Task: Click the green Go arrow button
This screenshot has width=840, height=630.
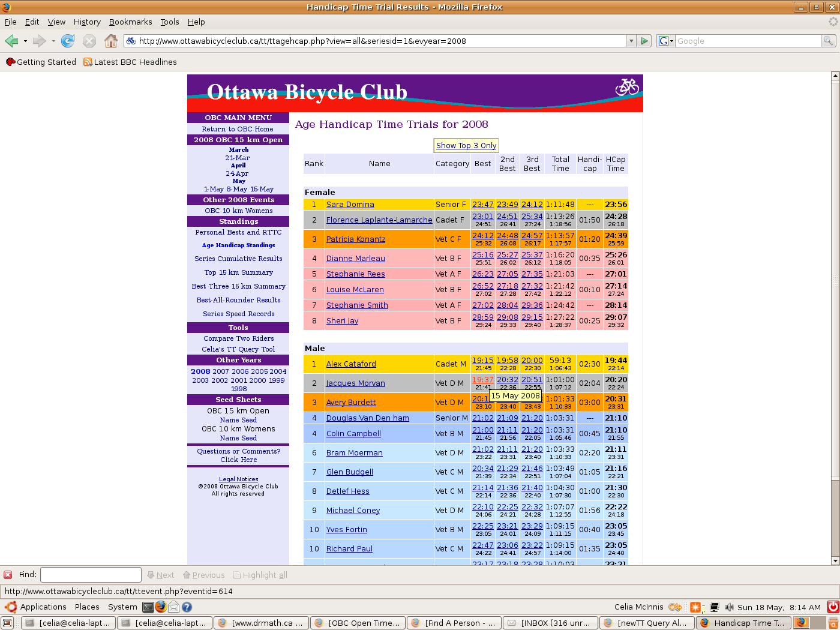Action: [x=644, y=41]
